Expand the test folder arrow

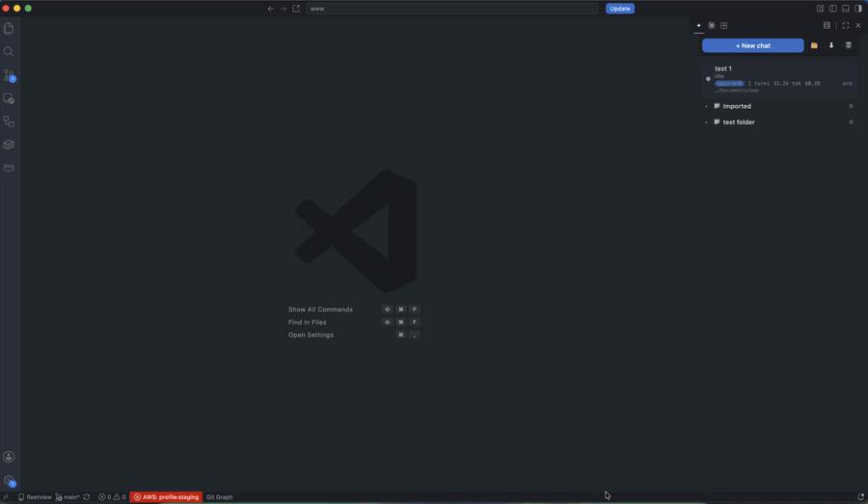tap(706, 122)
